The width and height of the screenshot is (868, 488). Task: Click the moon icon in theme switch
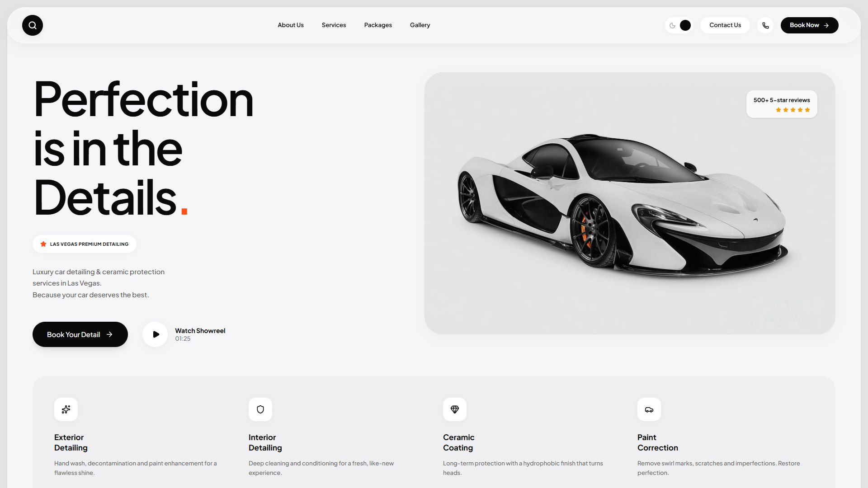(673, 25)
